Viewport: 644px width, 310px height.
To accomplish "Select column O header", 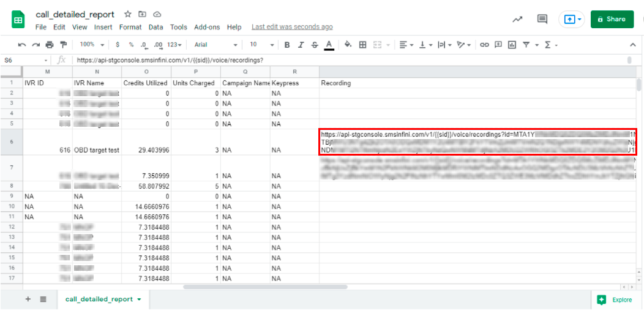I will click(x=146, y=72).
